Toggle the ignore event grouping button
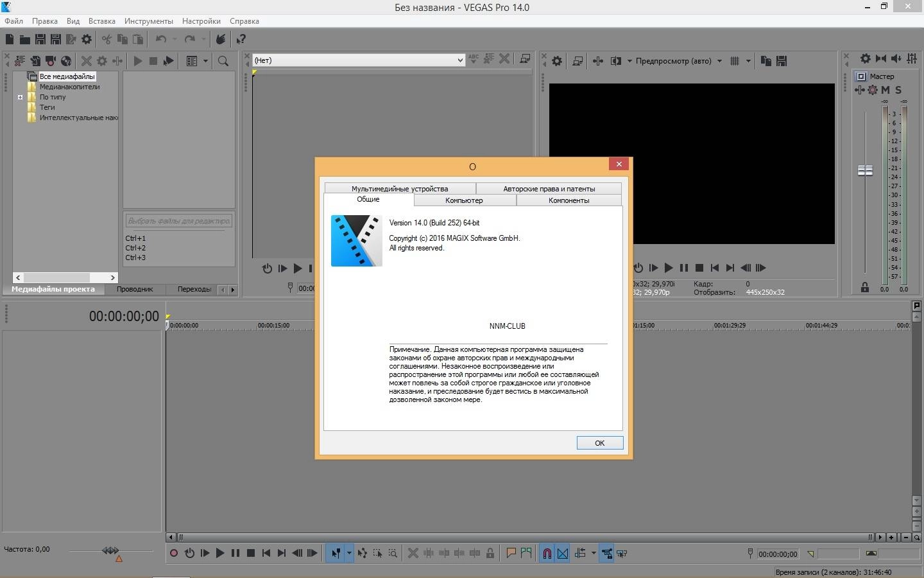This screenshot has width=924, height=578. click(622, 553)
